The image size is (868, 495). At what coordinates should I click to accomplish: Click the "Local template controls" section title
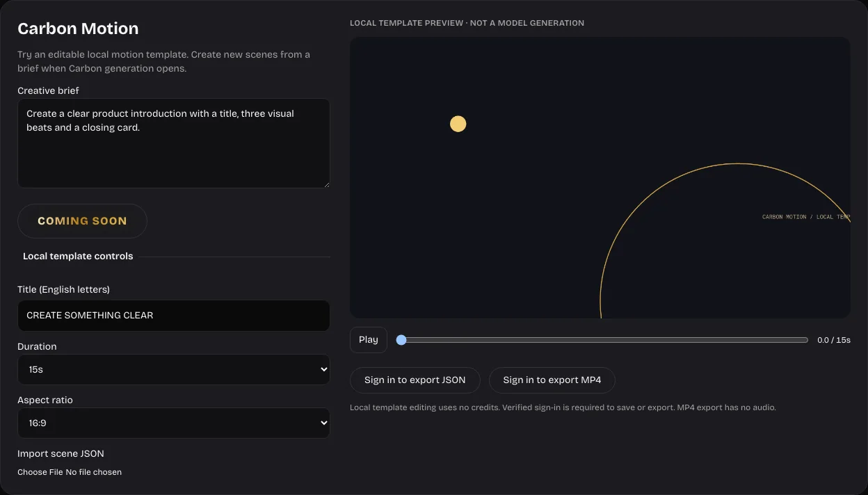click(x=78, y=257)
